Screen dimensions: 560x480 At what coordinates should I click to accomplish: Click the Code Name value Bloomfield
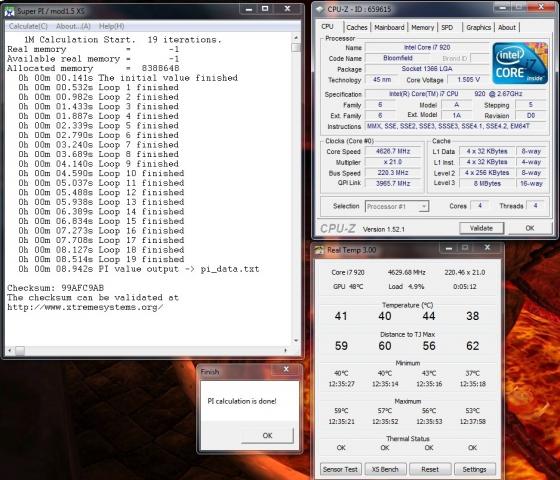pyautogui.click(x=398, y=58)
